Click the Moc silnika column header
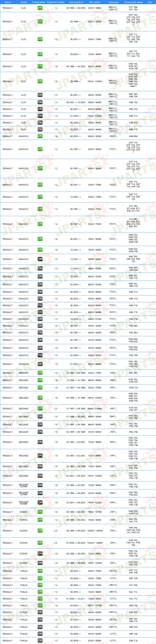The width and height of the screenshot is (156, 644). 95,2
